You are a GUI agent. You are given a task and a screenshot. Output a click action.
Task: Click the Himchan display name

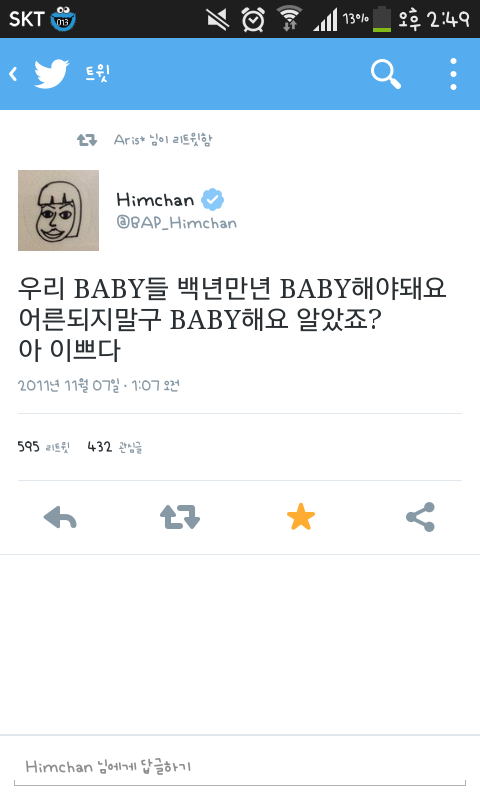pos(155,199)
